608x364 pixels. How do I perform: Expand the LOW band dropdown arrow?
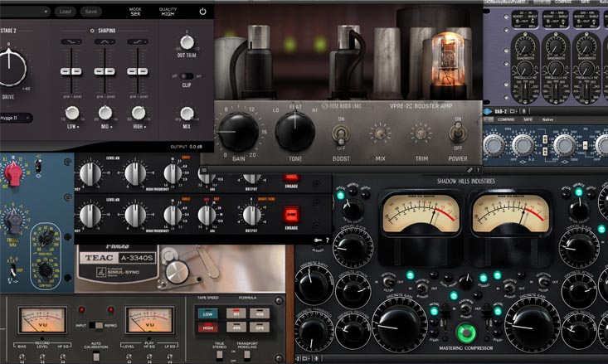point(78,127)
